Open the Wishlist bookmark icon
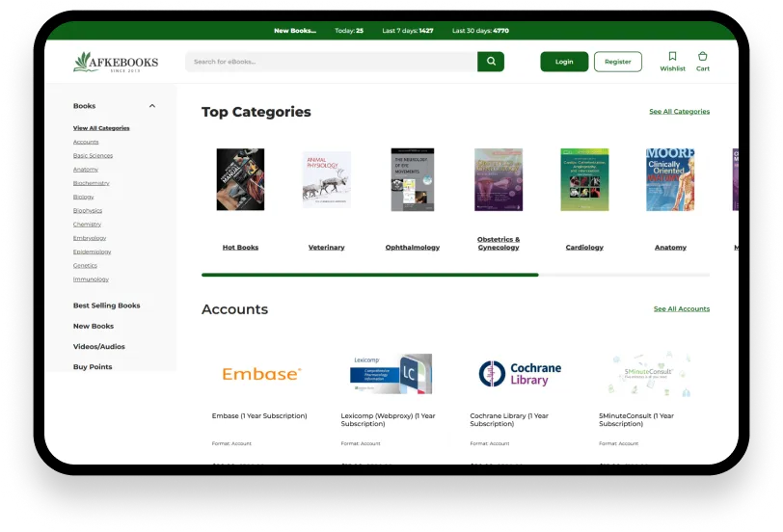The height and width of the screenshot is (532, 783). 673,56
